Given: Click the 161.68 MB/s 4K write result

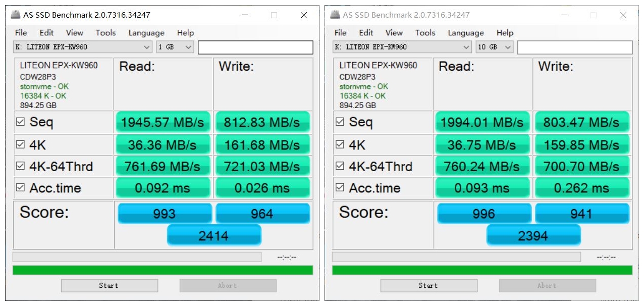Looking at the screenshot, I should pos(262,145).
